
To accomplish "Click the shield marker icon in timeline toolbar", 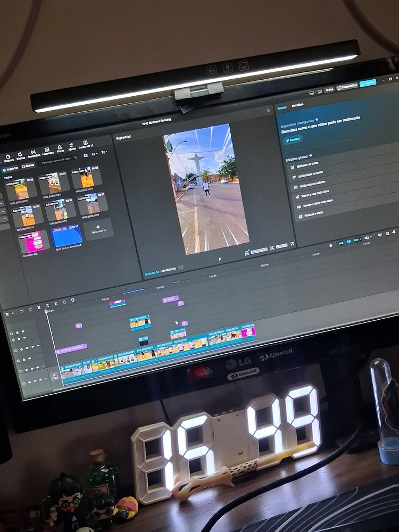I will coord(72,300).
